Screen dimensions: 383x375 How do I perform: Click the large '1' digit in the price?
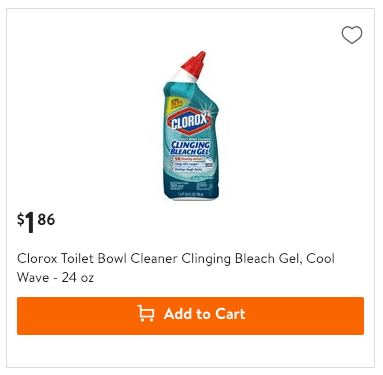(x=30, y=222)
